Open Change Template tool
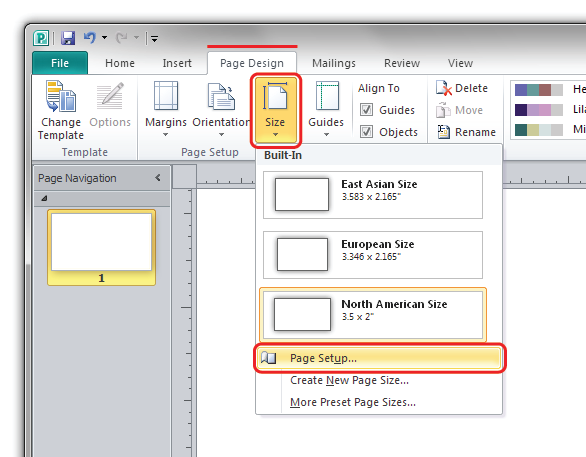 click(61, 111)
